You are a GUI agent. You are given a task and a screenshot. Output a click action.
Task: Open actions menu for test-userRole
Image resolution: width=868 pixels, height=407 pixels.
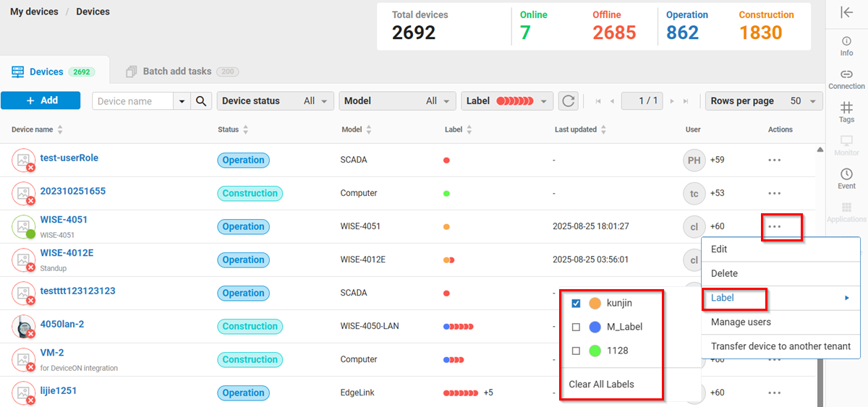point(775,160)
